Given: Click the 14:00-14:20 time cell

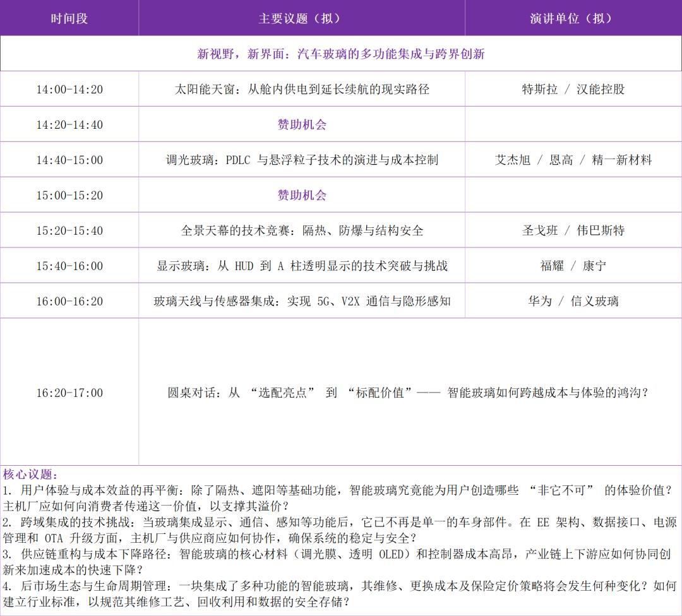Looking at the screenshot, I should pyautogui.click(x=69, y=89).
